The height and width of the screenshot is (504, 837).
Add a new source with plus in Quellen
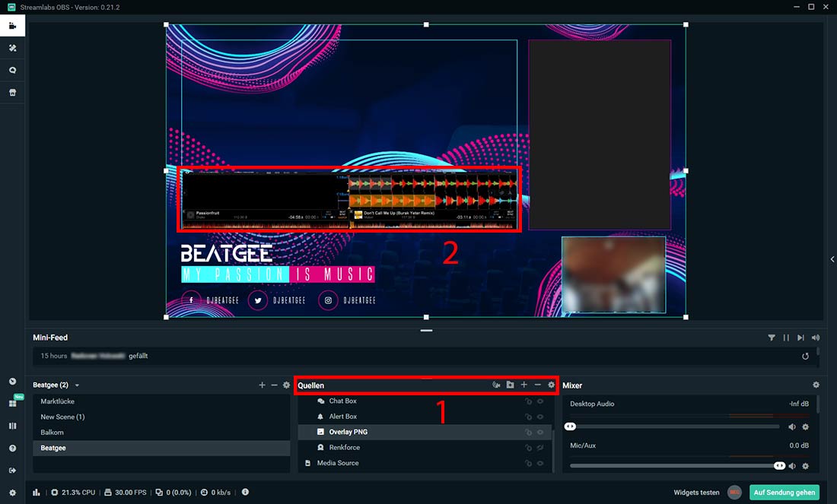pos(524,385)
